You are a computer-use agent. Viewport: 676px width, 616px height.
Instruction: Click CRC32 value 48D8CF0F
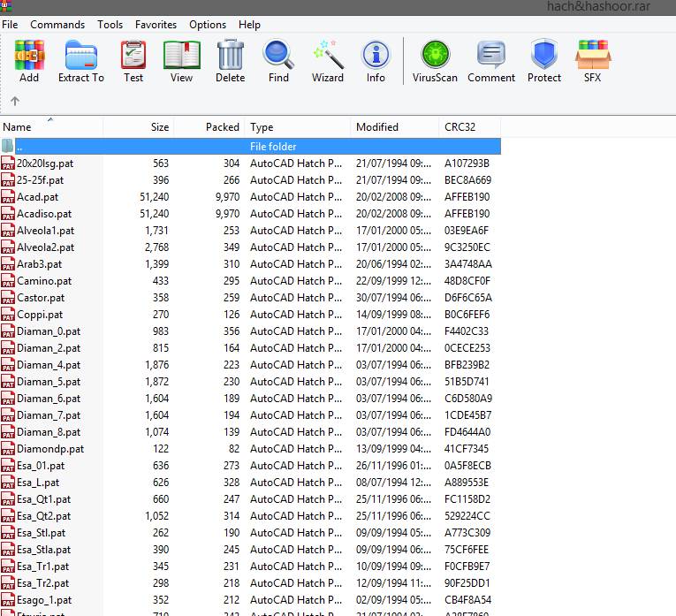(x=467, y=281)
